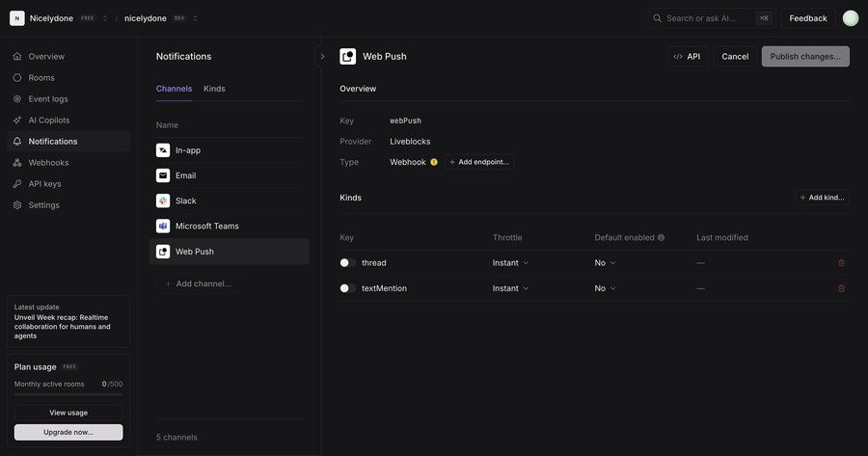868x456 pixels.
Task: Click Publish changes button
Action: click(x=805, y=57)
